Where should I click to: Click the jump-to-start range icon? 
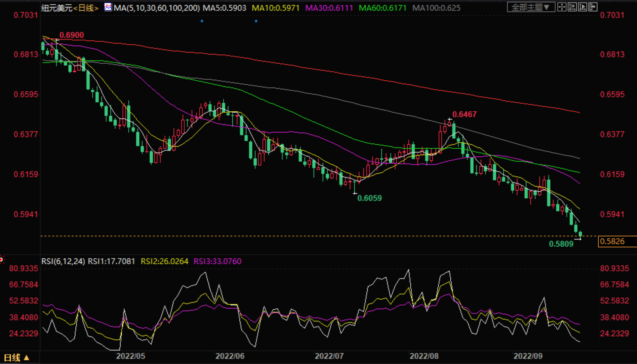point(572,7)
